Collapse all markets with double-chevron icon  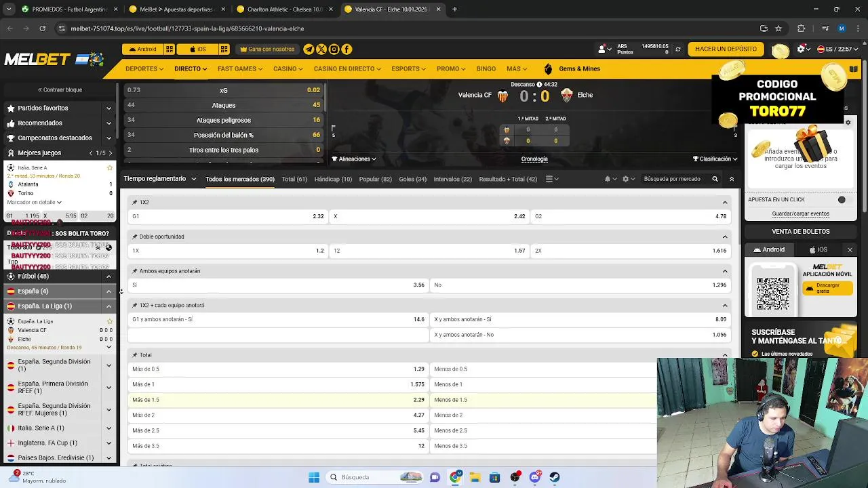(732, 179)
